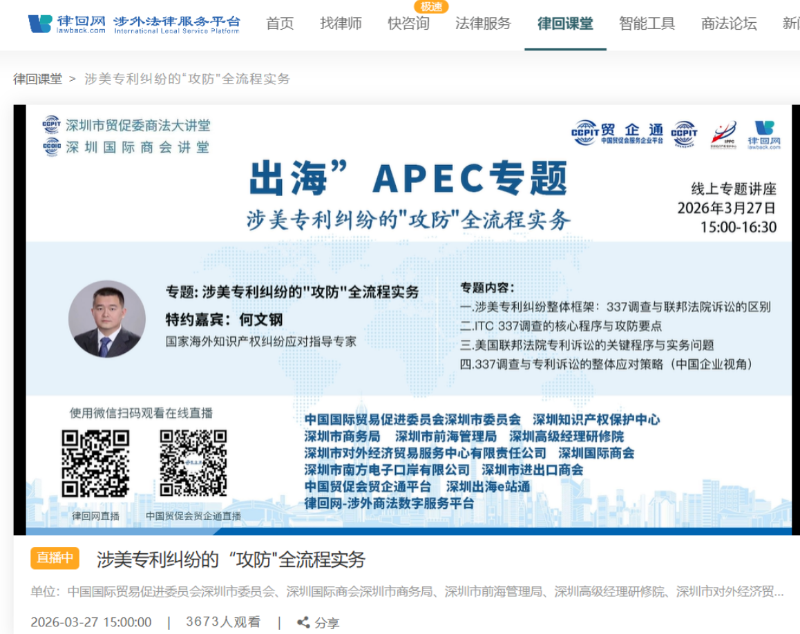Click the speaker portrait of 何文钢
Image resolution: width=800 pixels, height=634 pixels.
coord(106,319)
